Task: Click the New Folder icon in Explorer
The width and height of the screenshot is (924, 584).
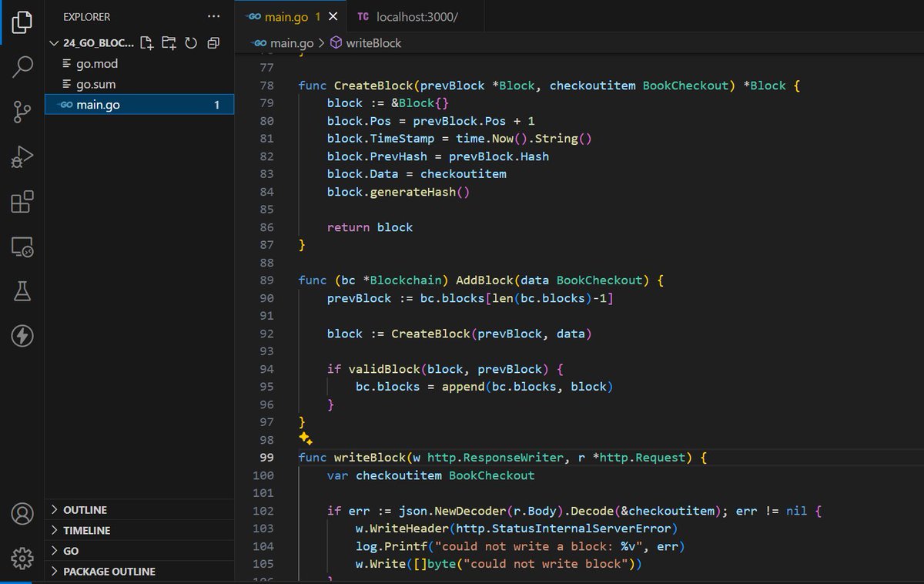Action: (x=169, y=43)
